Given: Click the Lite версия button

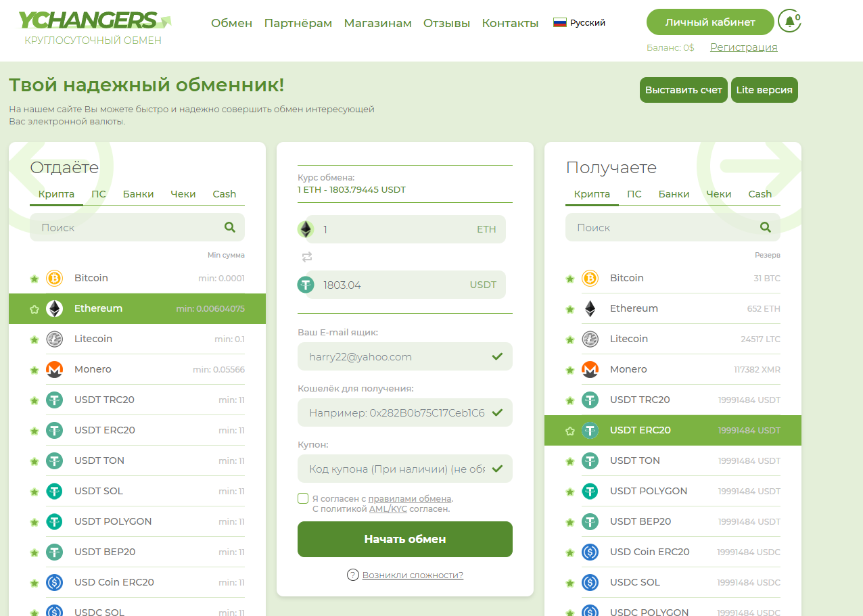Looking at the screenshot, I should click(x=764, y=90).
